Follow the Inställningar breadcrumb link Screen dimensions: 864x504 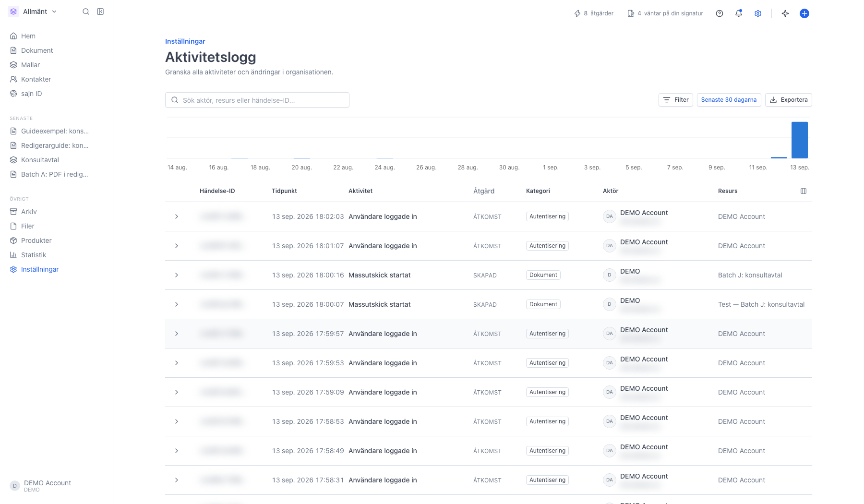pyautogui.click(x=185, y=41)
